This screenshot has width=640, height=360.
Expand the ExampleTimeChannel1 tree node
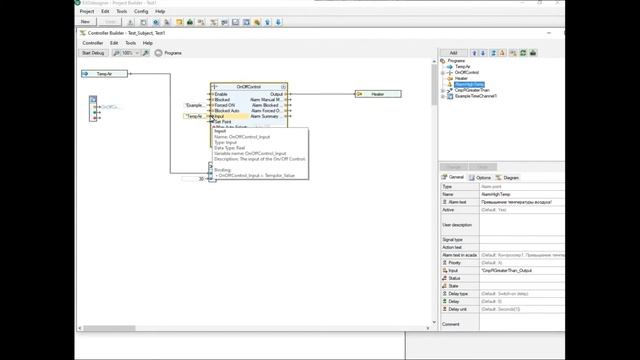pos(443,96)
